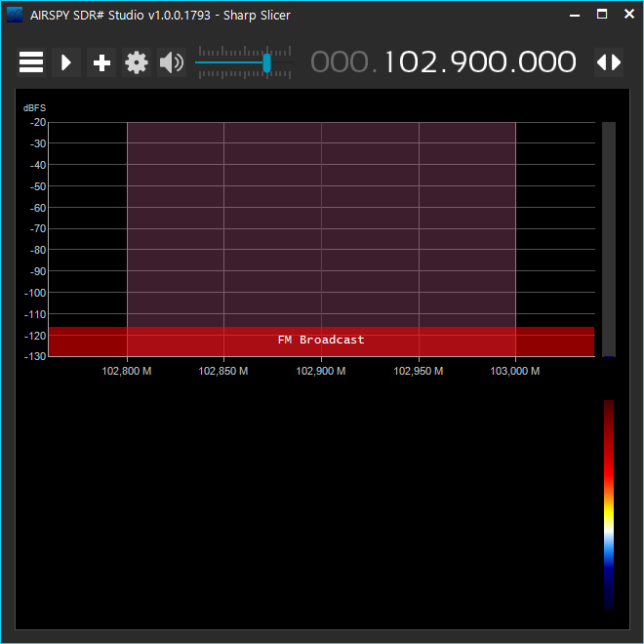Image resolution: width=644 pixels, height=644 pixels.
Task: Open the hamburger main menu
Action: click(31, 62)
